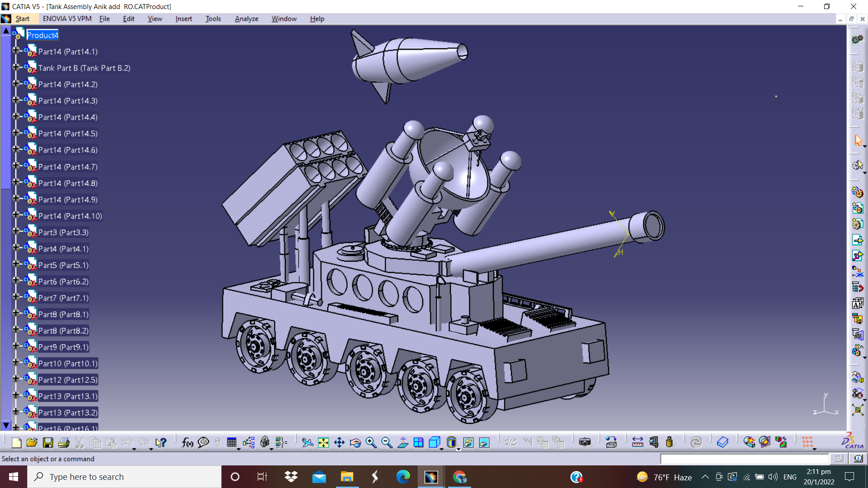Expand Tank Part B (Tank Part B.2) node

pos(16,66)
